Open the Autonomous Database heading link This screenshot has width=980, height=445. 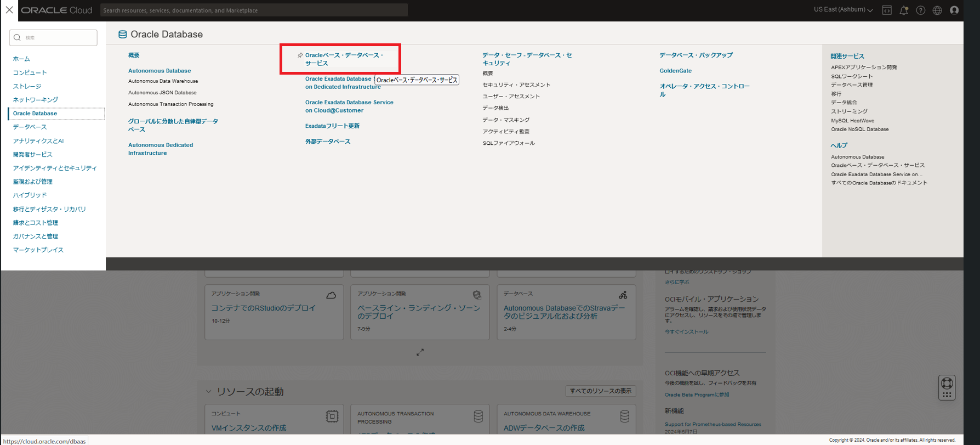point(159,71)
